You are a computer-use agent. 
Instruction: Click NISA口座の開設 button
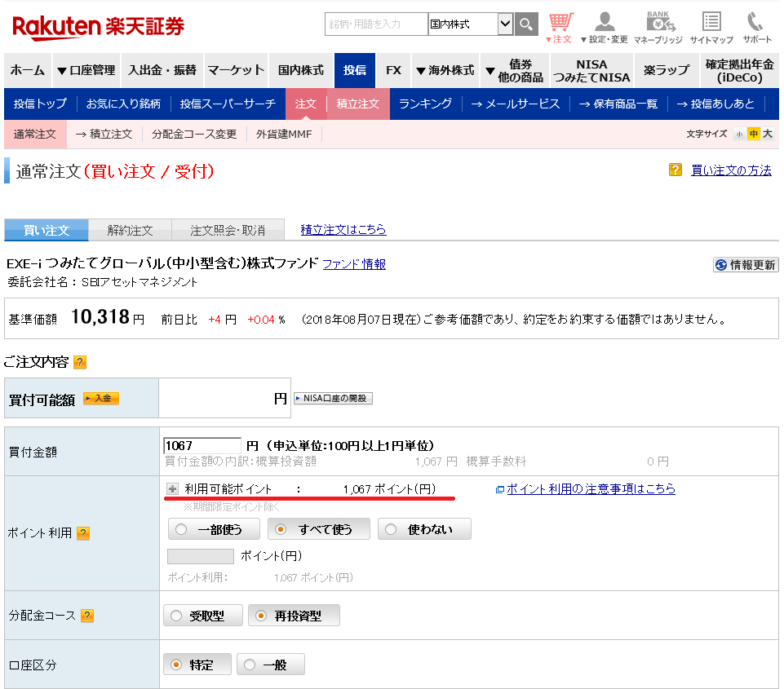tap(333, 398)
